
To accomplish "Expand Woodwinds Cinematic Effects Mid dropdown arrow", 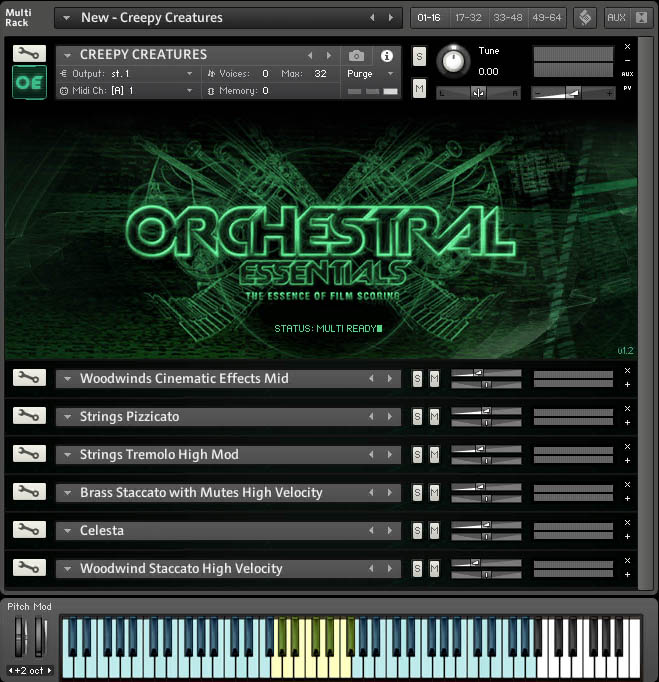I will coord(67,378).
